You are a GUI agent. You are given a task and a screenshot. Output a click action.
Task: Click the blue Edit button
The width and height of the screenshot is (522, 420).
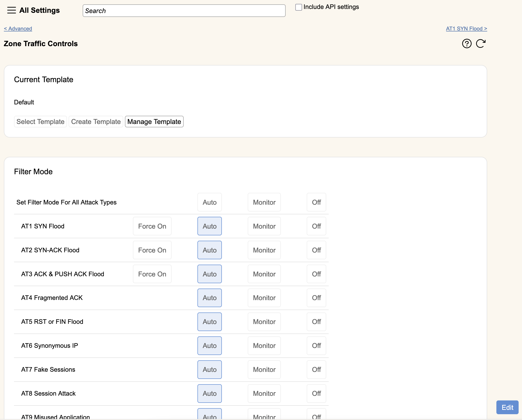[x=507, y=407]
